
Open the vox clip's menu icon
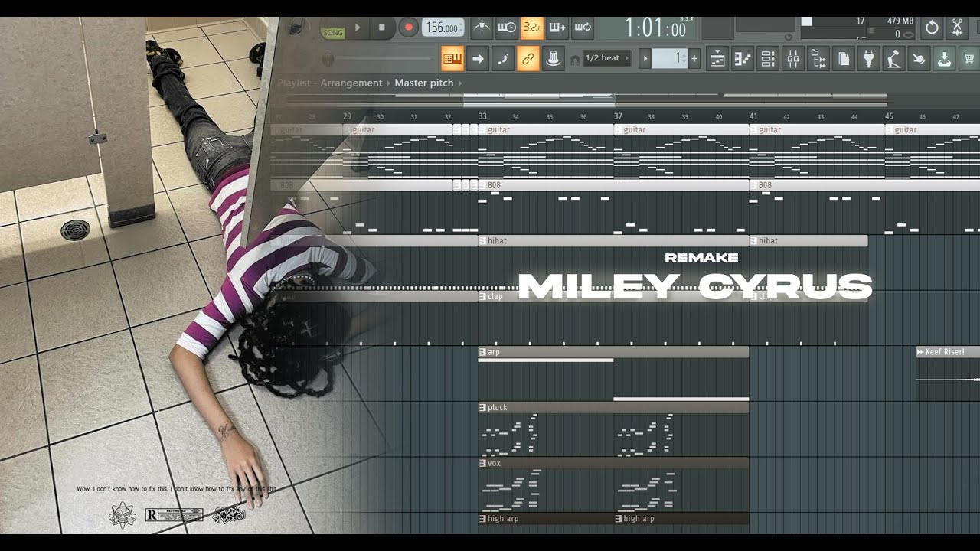482,463
